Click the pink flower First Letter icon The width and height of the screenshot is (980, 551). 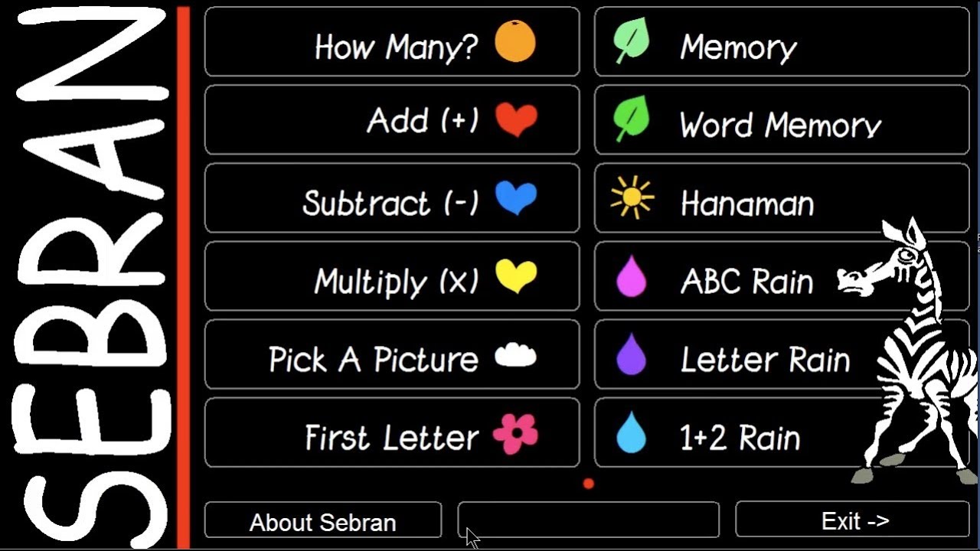pyautogui.click(x=515, y=434)
